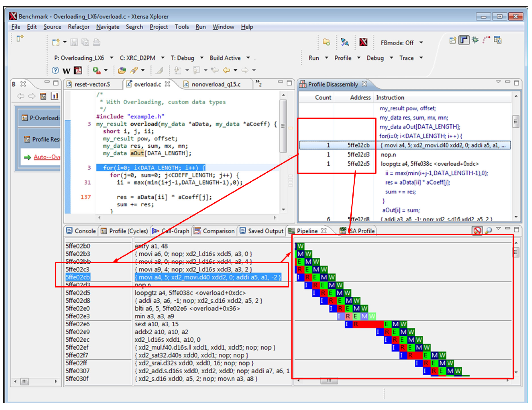Open the PDF documentation icon
The width and height of the screenshot is (532, 410).
coord(78,70)
